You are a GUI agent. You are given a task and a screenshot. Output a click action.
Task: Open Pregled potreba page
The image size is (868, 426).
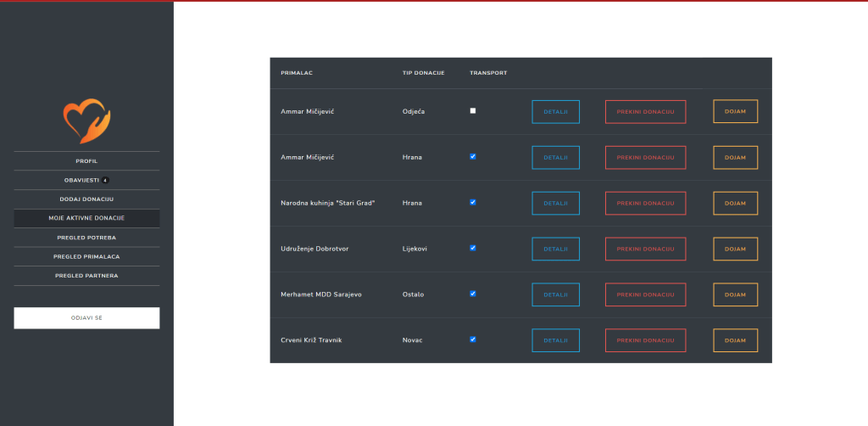point(86,238)
